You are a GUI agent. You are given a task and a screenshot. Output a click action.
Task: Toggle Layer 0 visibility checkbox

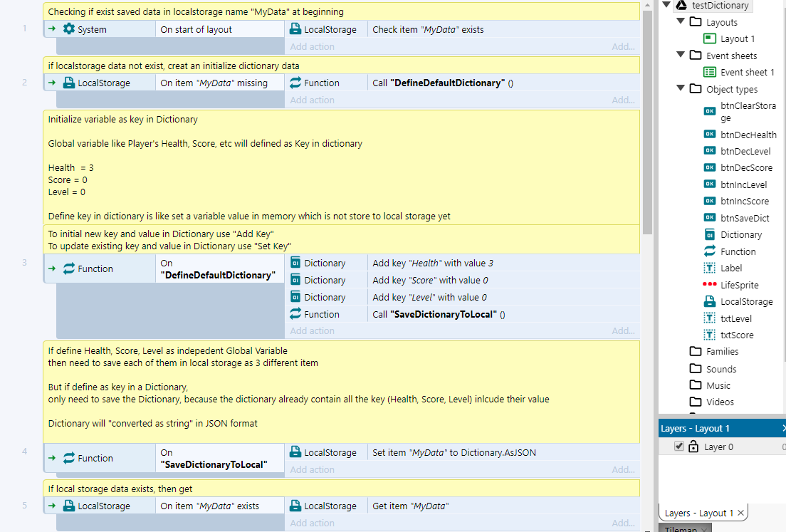click(x=678, y=447)
